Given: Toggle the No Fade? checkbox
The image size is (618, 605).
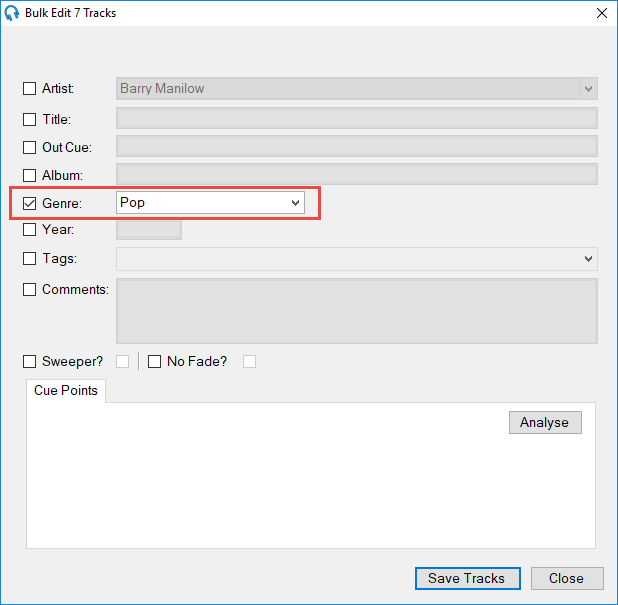Looking at the screenshot, I should pyautogui.click(x=155, y=361).
